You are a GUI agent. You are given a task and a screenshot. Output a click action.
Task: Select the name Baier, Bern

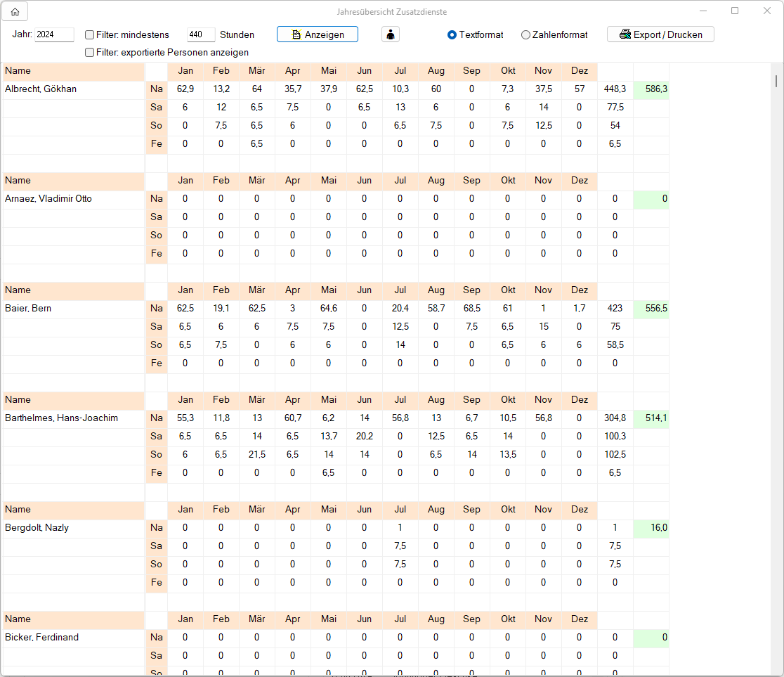[x=28, y=309]
